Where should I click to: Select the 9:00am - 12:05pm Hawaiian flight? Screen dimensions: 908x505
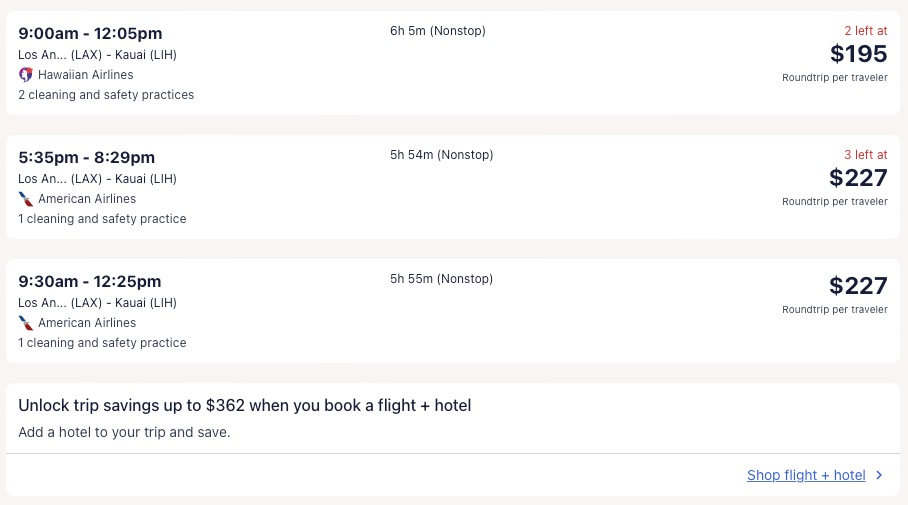point(90,34)
